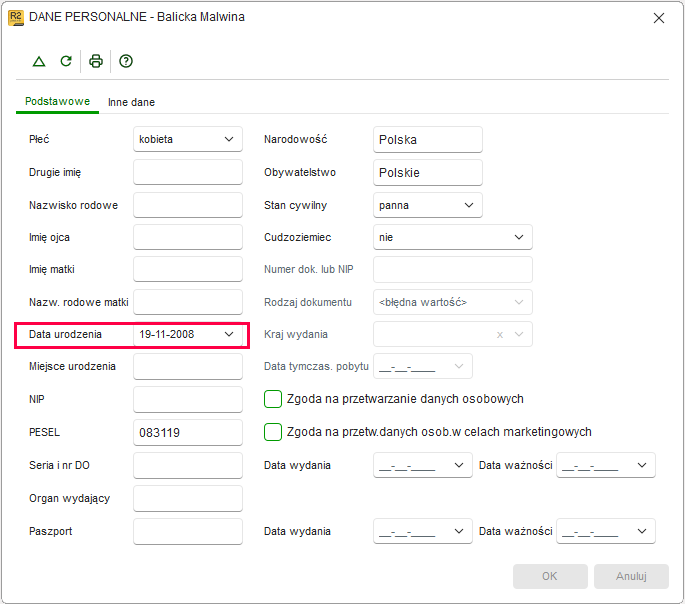
Task: Click the Anuluj button
Action: (x=631, y=576)
